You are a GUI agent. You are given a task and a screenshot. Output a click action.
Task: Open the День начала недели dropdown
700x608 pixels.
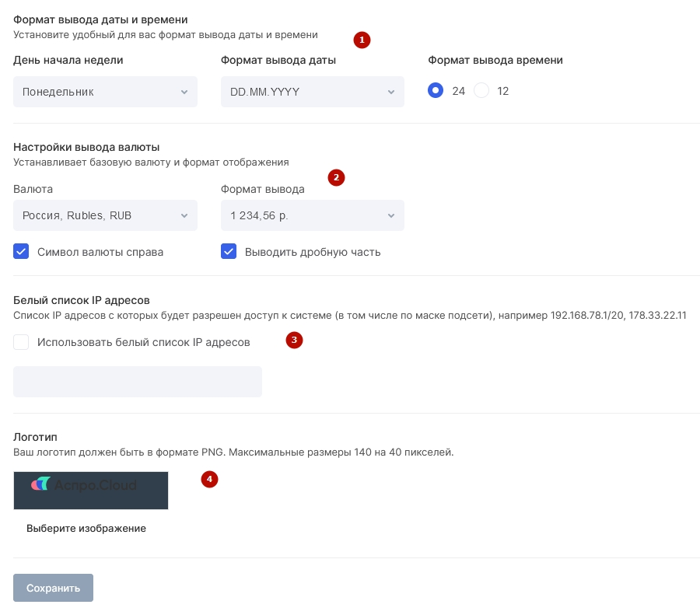point(105,92)
